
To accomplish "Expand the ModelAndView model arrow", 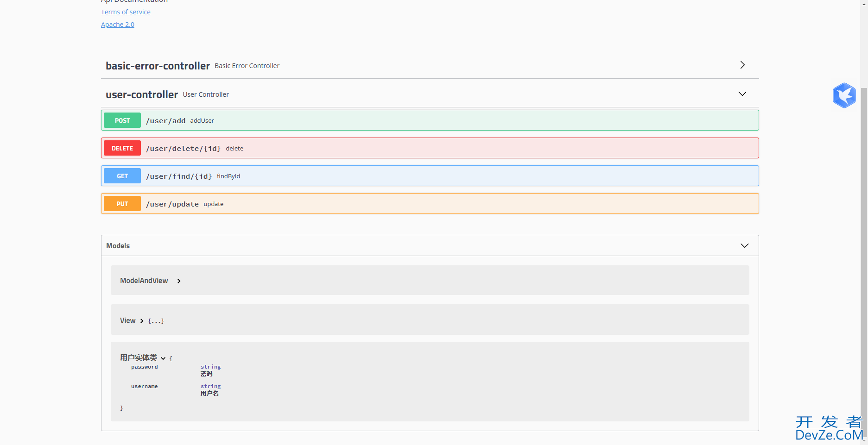I will pyautogui.click(x=179, y=281).
